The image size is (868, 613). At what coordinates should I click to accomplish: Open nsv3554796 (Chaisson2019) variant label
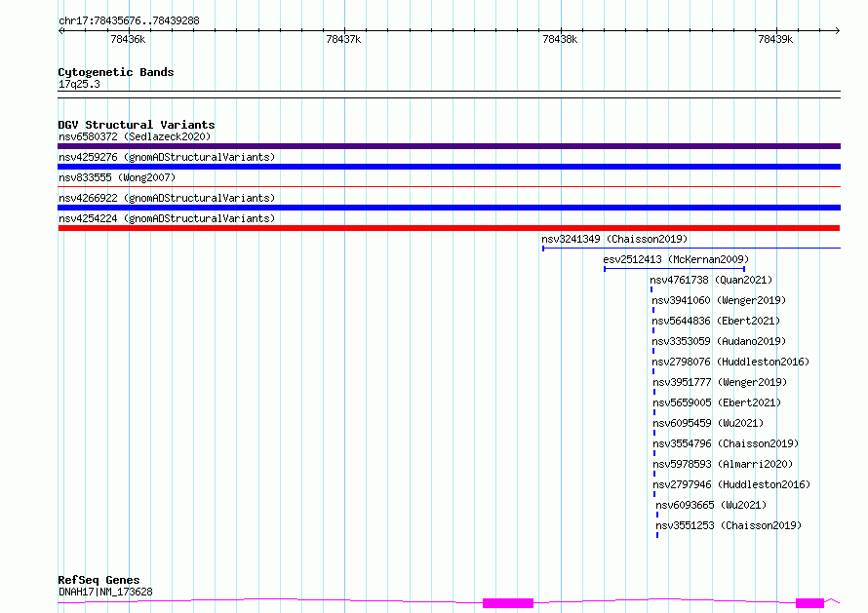726,443
